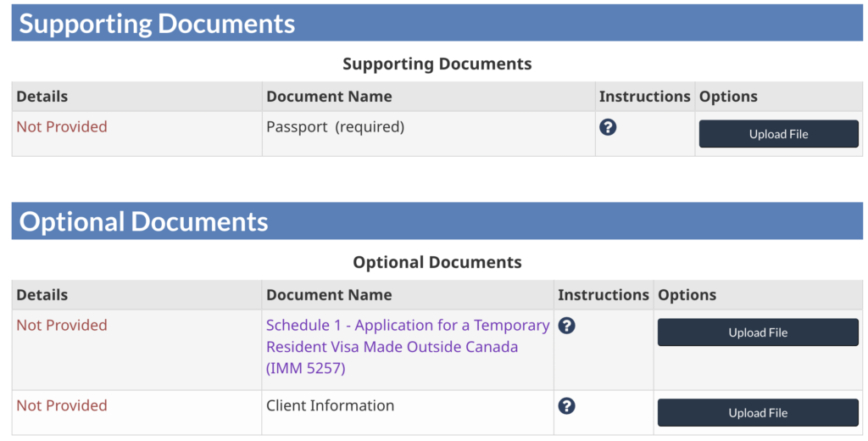Upload File for the Passport document
Viewport: 868px width, 441px height.
pos(778,134)
